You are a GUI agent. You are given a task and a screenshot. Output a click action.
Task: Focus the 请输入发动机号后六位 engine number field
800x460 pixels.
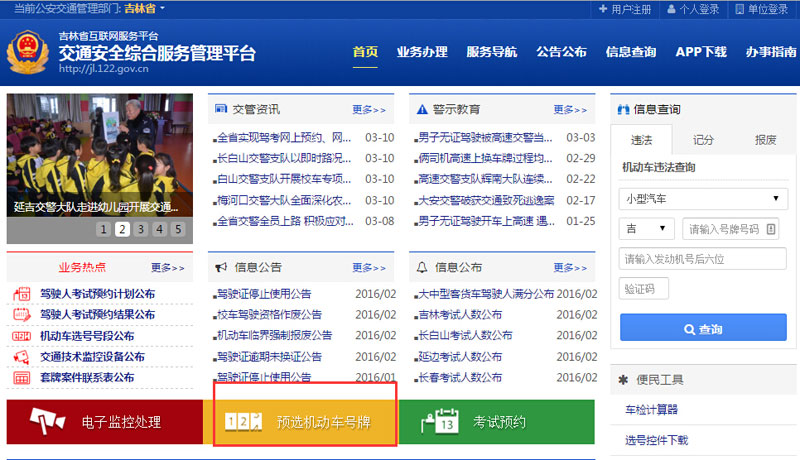[703, 259]
